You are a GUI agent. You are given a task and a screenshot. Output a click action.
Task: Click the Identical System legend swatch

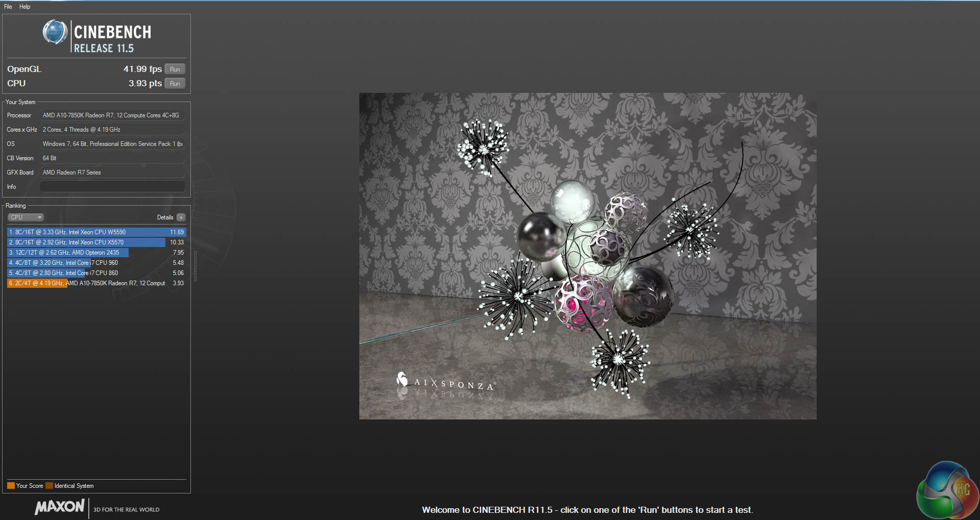(49, 486)
